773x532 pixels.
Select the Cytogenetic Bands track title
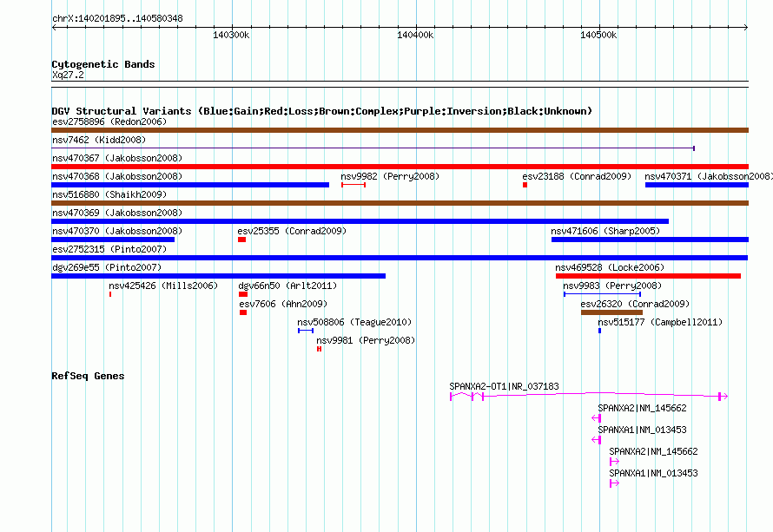tap(103, 64)
